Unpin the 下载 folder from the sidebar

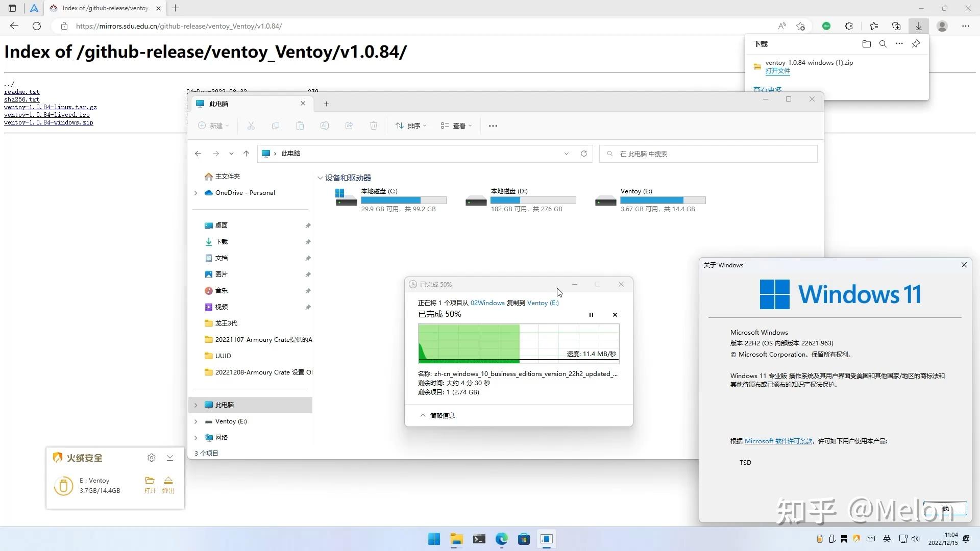tap(308, 241)
